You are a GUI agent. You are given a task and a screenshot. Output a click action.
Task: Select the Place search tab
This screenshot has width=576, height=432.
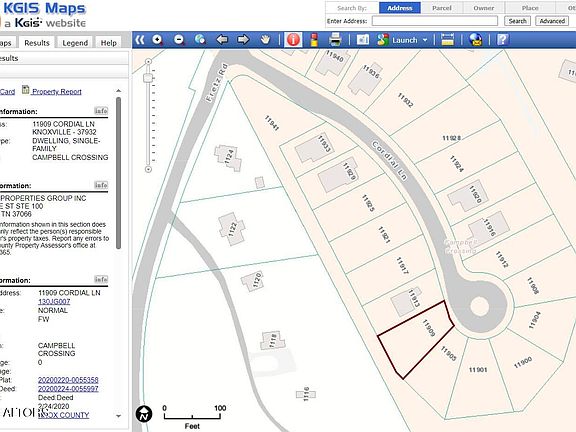pyautogui.click(x=530, y=8)
